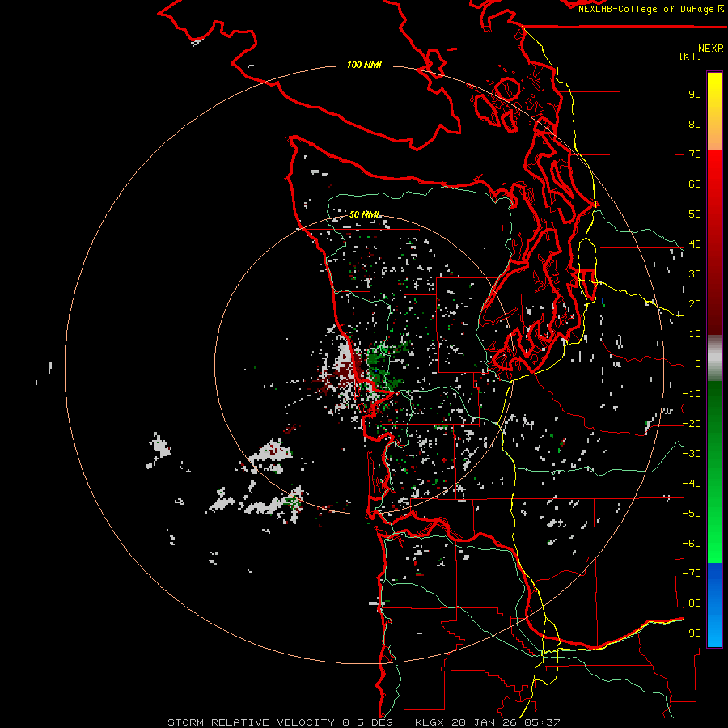Click the Storm Relative Velocity caption at the bottom
This screenshot has width=728, height=728.
click(x=363, y=722)
